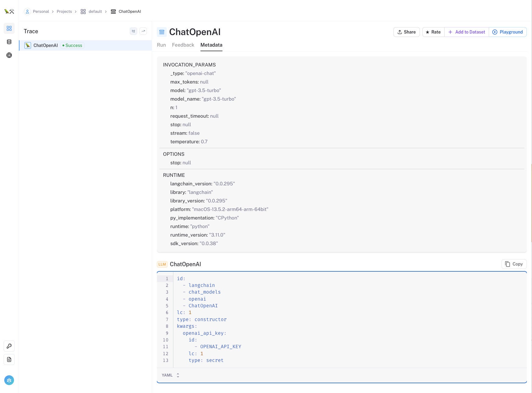This screenshot has width=532, height=393.
Task: Click the langchain_version "0.0.295" line
Action: [203, 184]
